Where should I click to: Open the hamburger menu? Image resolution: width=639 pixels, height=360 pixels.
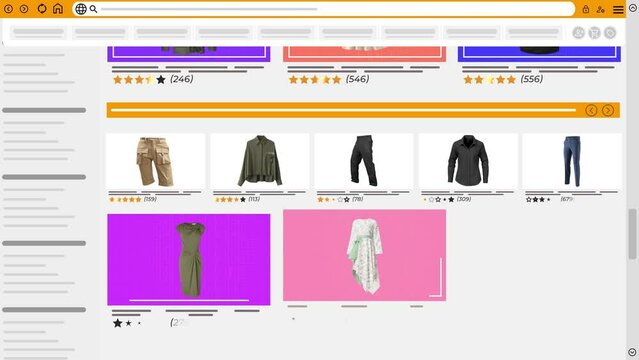[x=618, y=9]
